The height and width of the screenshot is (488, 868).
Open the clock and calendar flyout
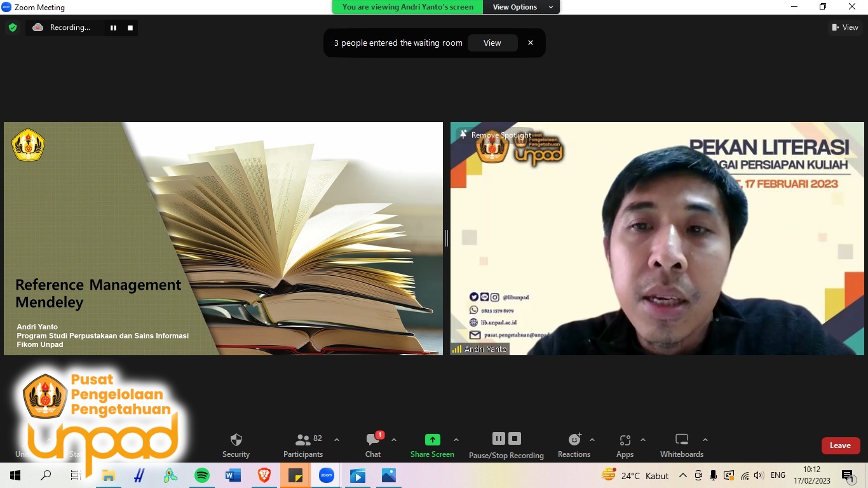click(x=812, y=475)
